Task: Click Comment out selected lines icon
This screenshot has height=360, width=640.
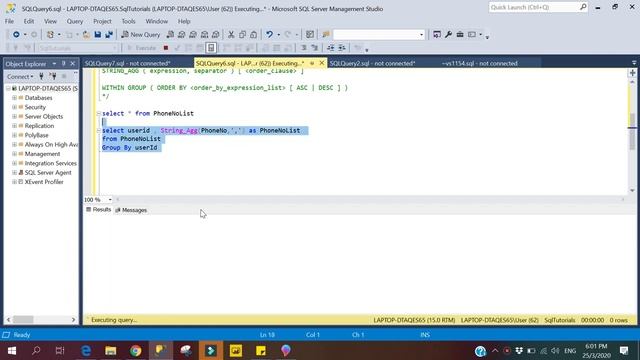Action: [304, 48]
